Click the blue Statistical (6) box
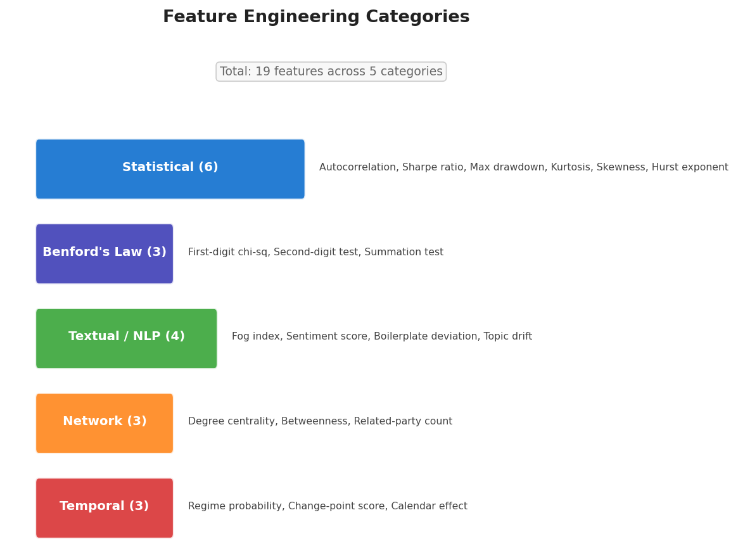This screenshot has width=738, height=560. (x=170, y=169)
